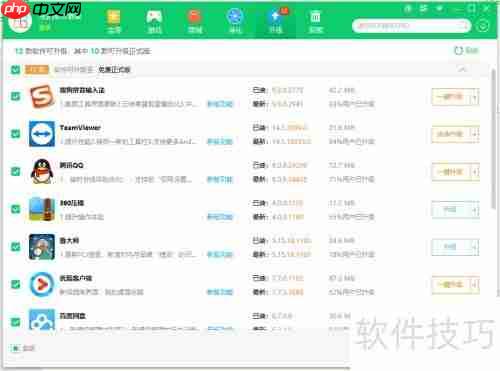Click the 百度网盘 app icon

click(42, 319)
